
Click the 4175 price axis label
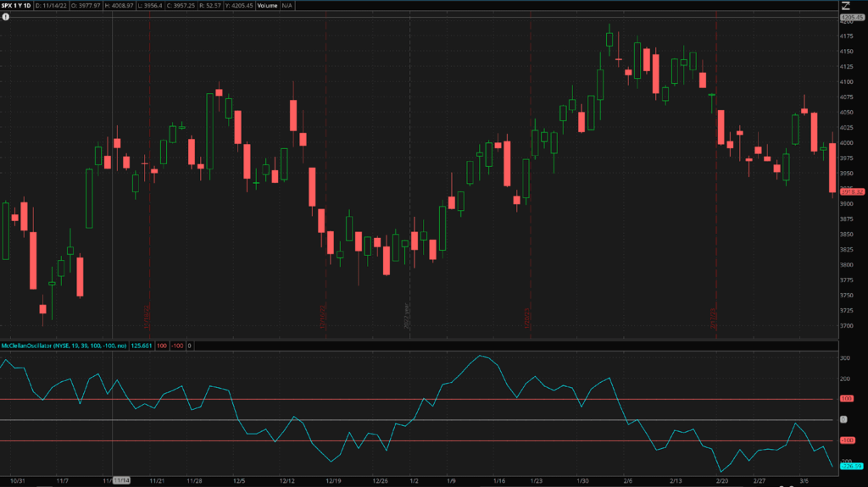pos(847,36)
